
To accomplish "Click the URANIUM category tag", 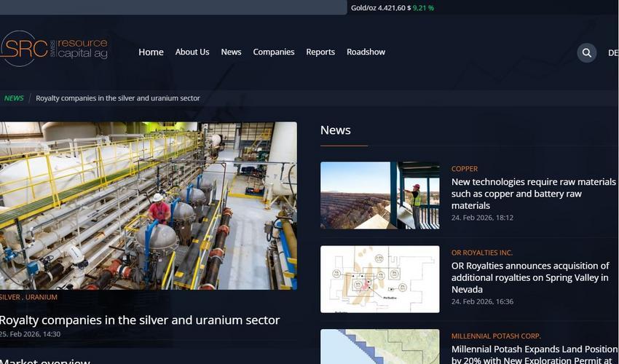I will pyautogui.click(x=42, y=297).
